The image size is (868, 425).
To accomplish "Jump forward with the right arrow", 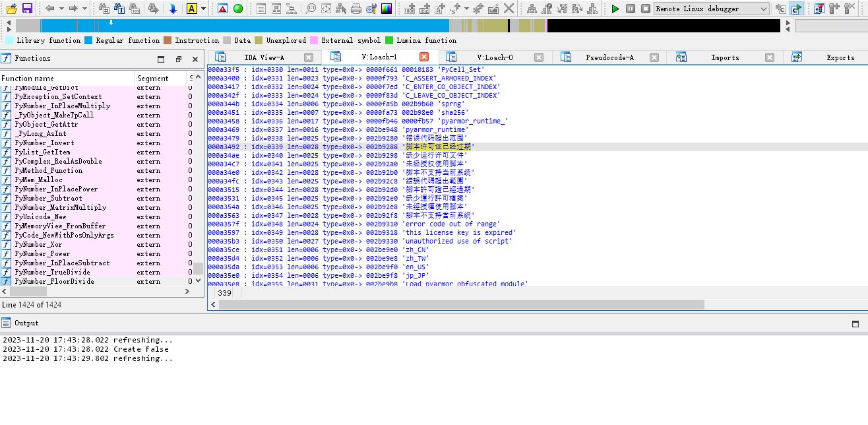I will 73,9.
